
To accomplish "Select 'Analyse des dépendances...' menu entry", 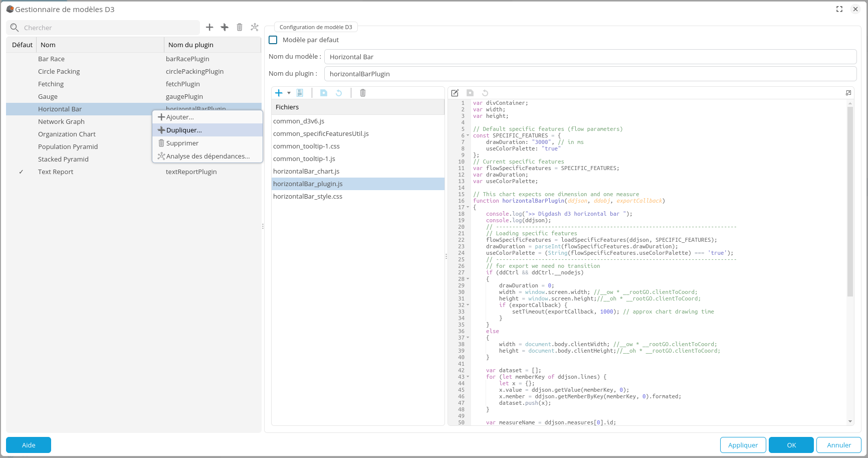I will 207,156.
